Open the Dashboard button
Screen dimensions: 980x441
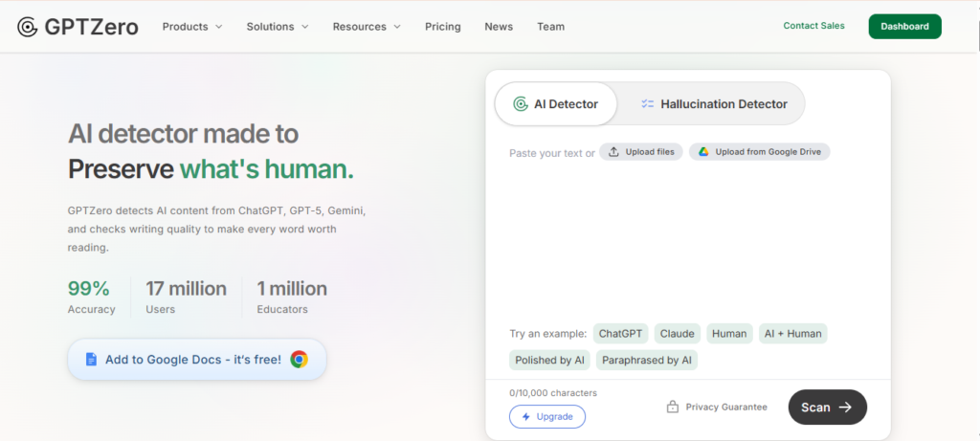click(904, 26)
